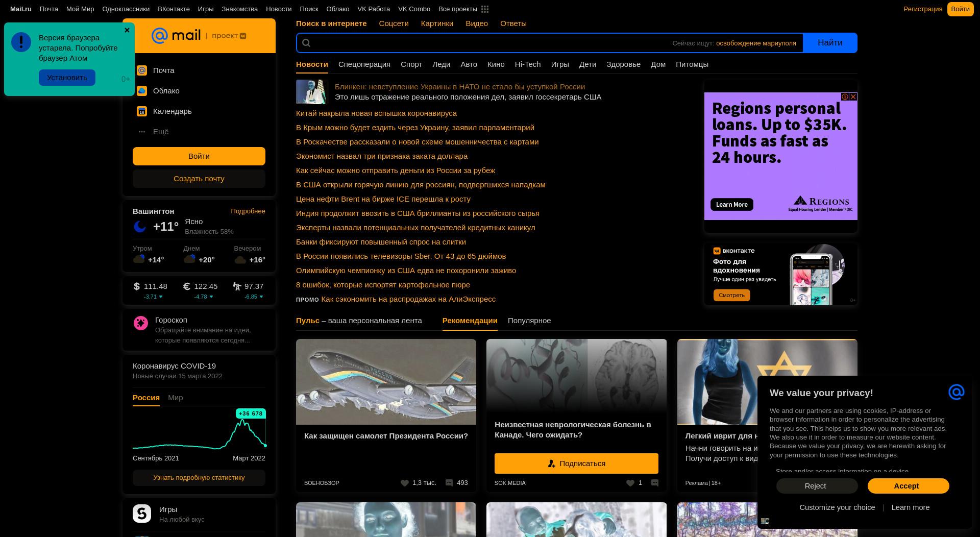Viewport: 980px width, 537px height.
Task: Like the SOK.MEDIA neurological article
Action: click(630, 483)
